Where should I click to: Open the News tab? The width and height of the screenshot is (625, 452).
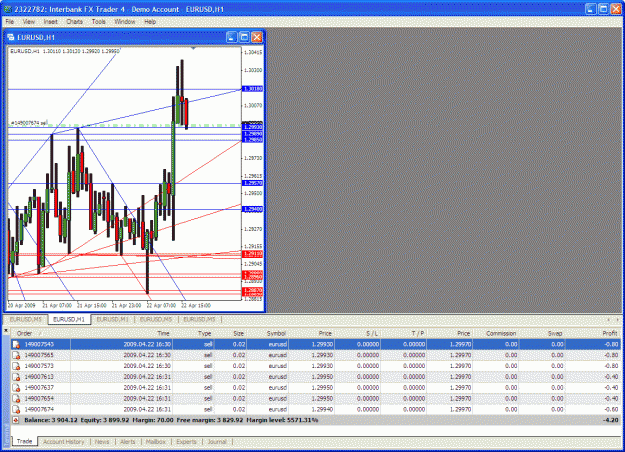[x=102, y=442]
